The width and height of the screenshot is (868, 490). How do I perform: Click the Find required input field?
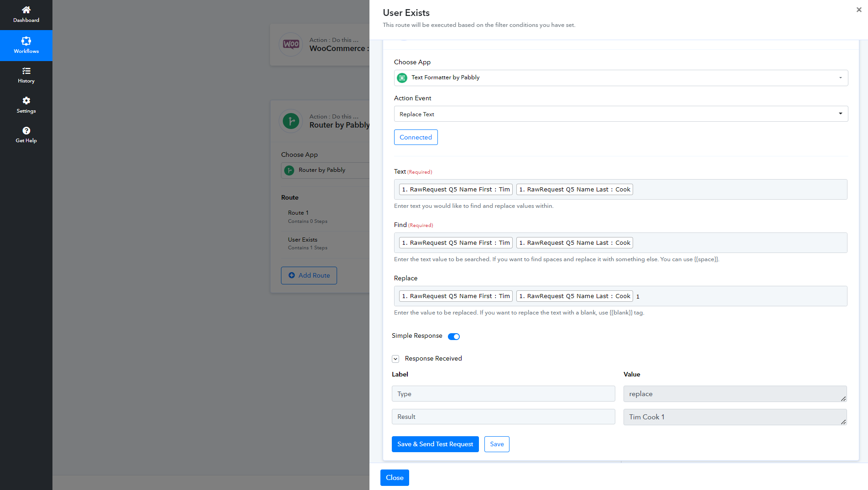620,243
